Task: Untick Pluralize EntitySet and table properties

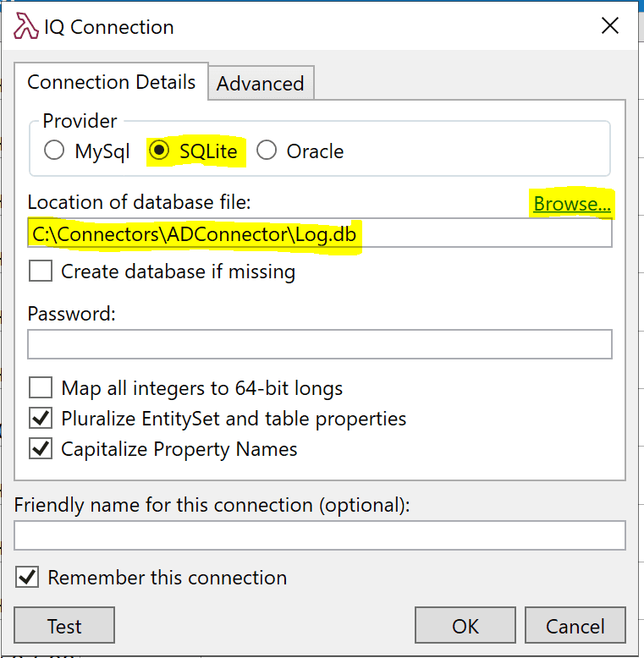Action: pos(40,419)
